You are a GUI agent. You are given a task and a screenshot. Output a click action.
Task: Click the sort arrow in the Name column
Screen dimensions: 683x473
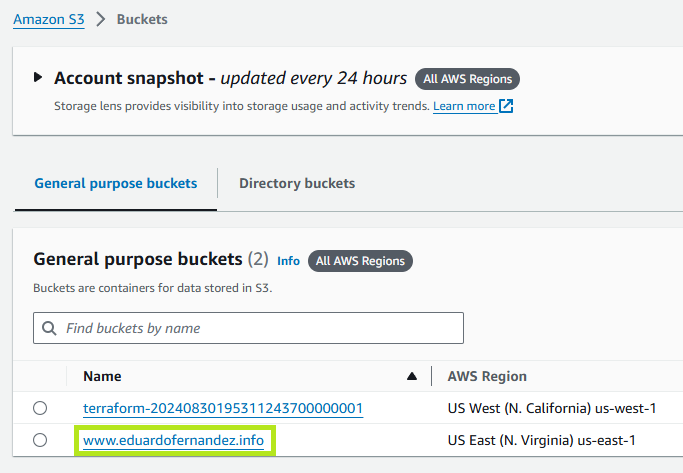coord(412,376)
